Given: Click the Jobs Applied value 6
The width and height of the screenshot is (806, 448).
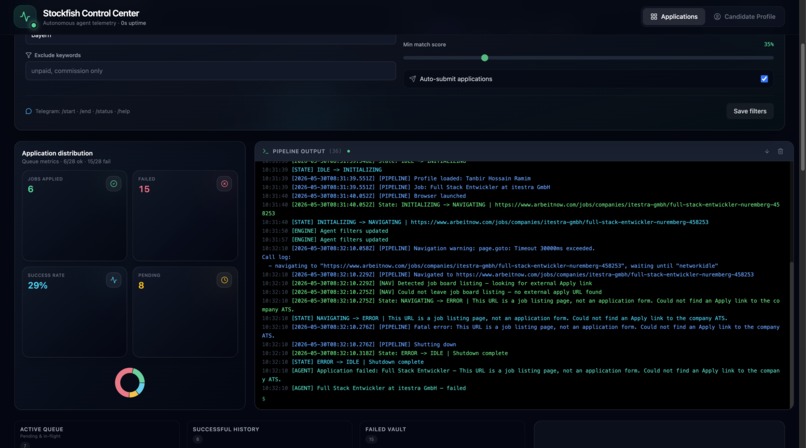Looking at the screenshot, I should (30, 189).
